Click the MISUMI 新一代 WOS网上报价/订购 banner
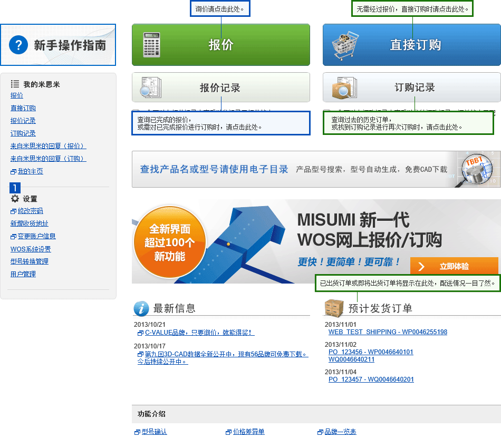 [316, 241]
